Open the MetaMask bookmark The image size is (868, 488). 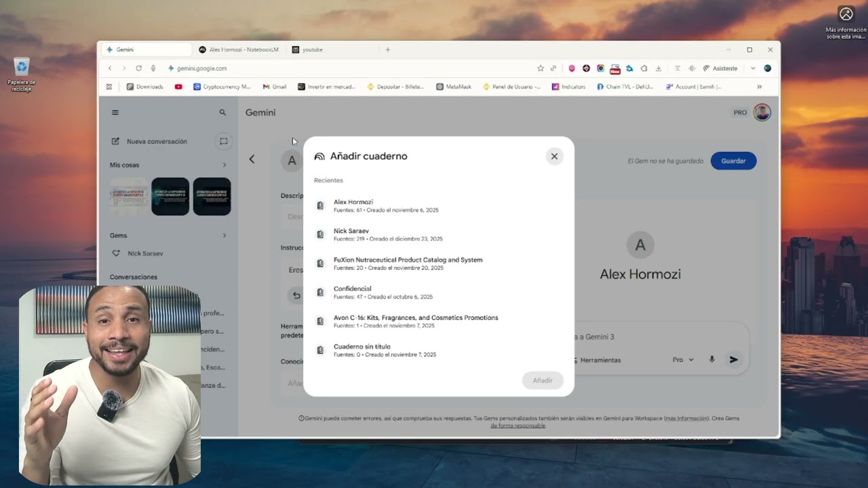(454, 87)
